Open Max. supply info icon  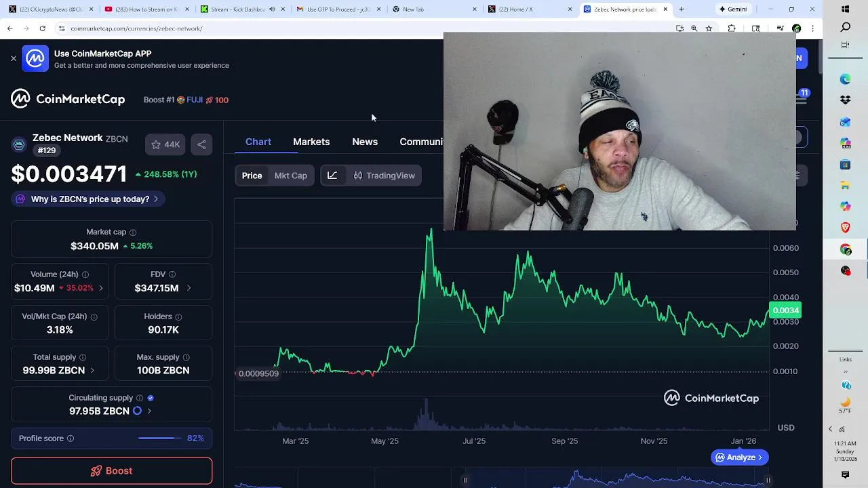186,357
